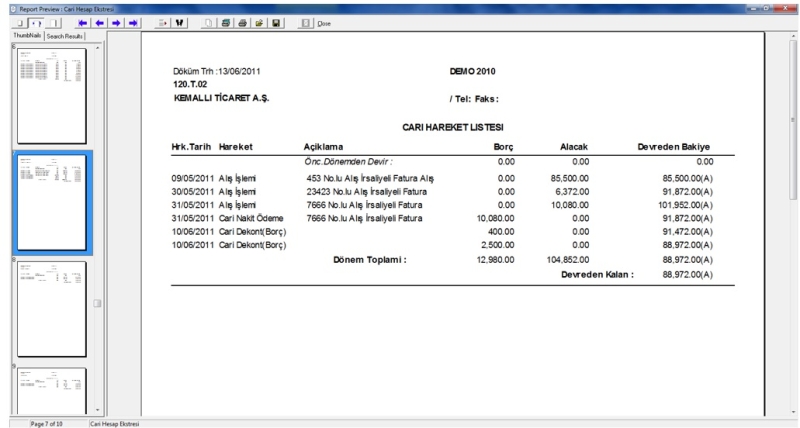Screen dimensions: 800x428
Task: Print the report with the printer icon
Action: (243, 21)
